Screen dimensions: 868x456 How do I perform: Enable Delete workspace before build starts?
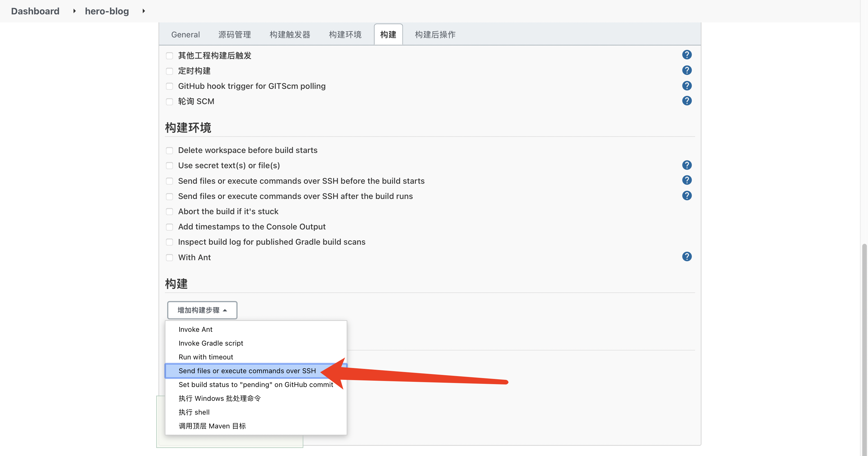click(169, 150)
